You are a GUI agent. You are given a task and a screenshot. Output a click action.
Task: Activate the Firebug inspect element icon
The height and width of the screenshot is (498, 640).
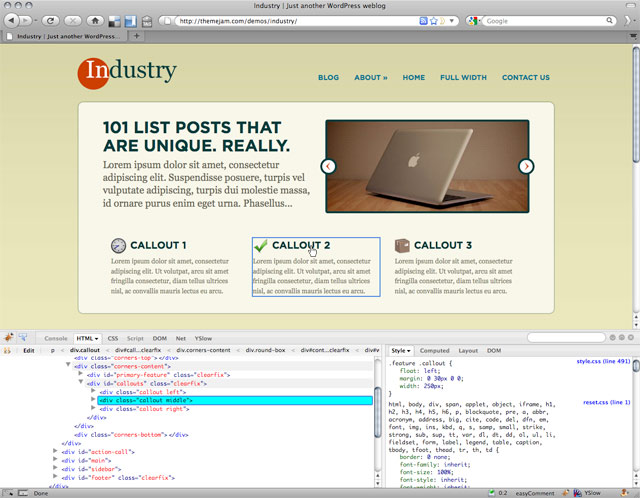click(23, 338)
